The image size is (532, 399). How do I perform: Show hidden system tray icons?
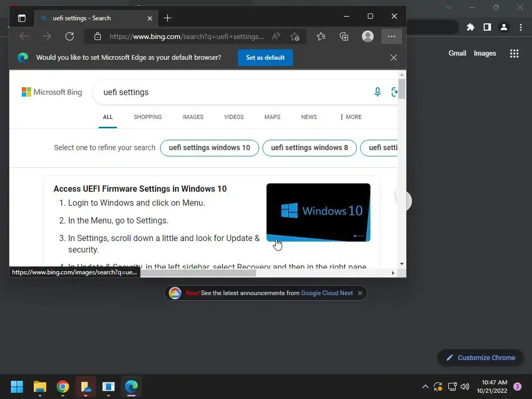[x=425, y=387]
